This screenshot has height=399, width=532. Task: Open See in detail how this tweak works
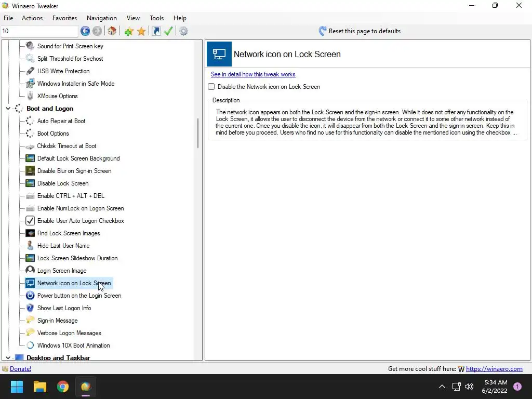point(253,74)
